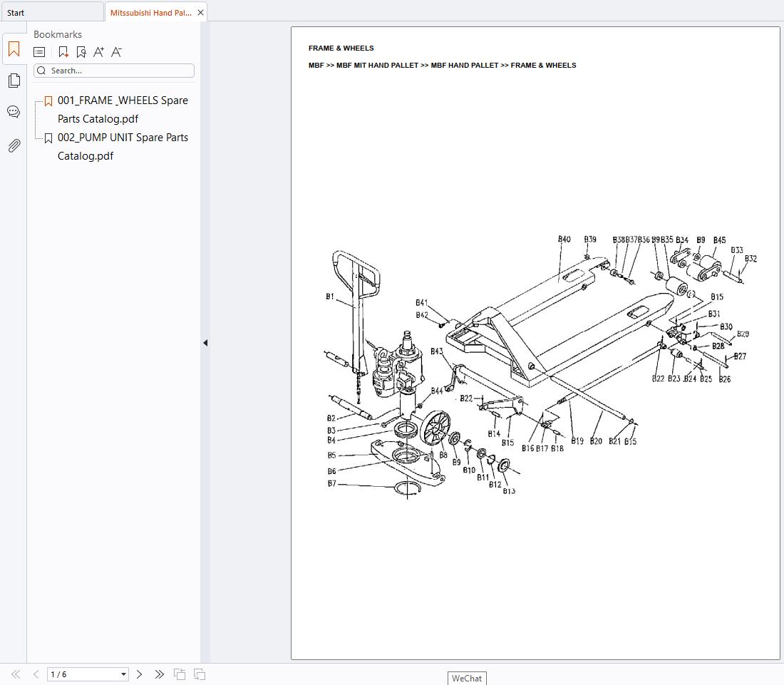Viewport: 784px width, 685px height.
Task: Click the expand bookmarks list icon
Action: (39, 52)
